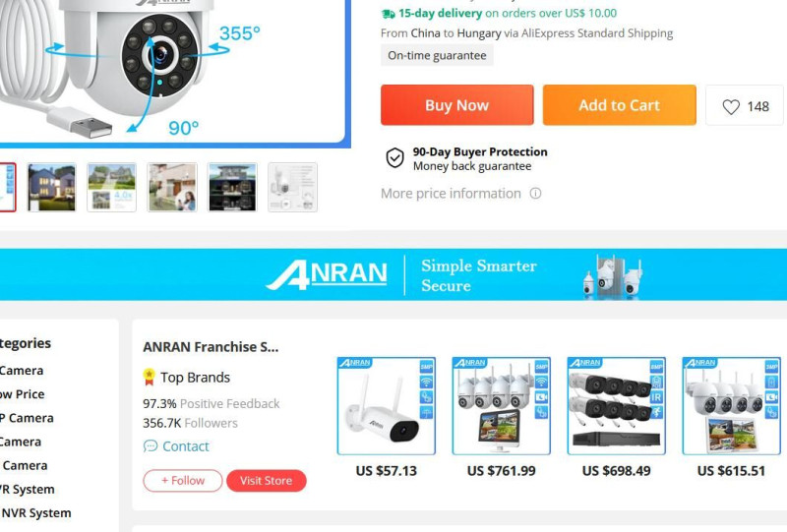This screenshot has width=787, height=532.
Task: Click the Visit Store button
Action: pyautogui.click(x=266, y=480)
